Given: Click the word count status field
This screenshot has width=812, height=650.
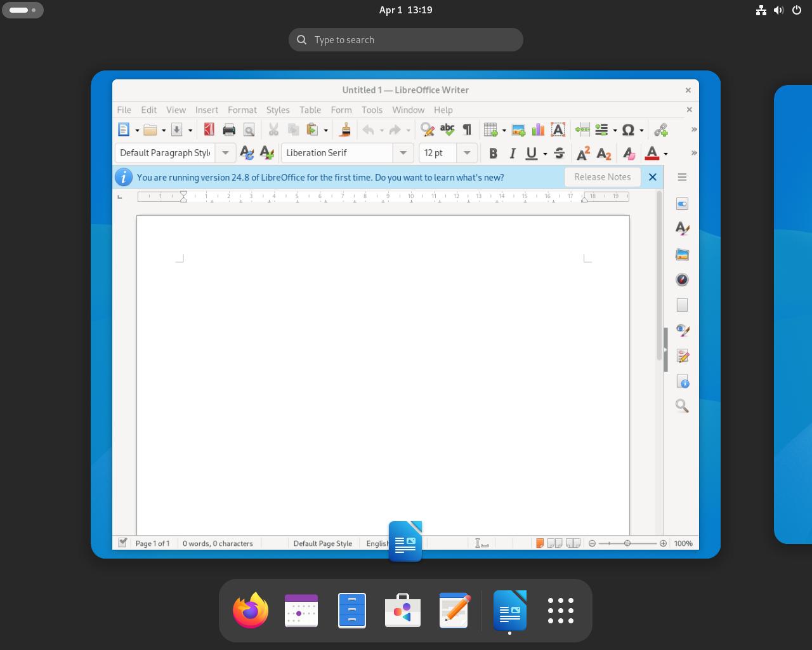Looking at the screenshot, I should coord(218,543).
